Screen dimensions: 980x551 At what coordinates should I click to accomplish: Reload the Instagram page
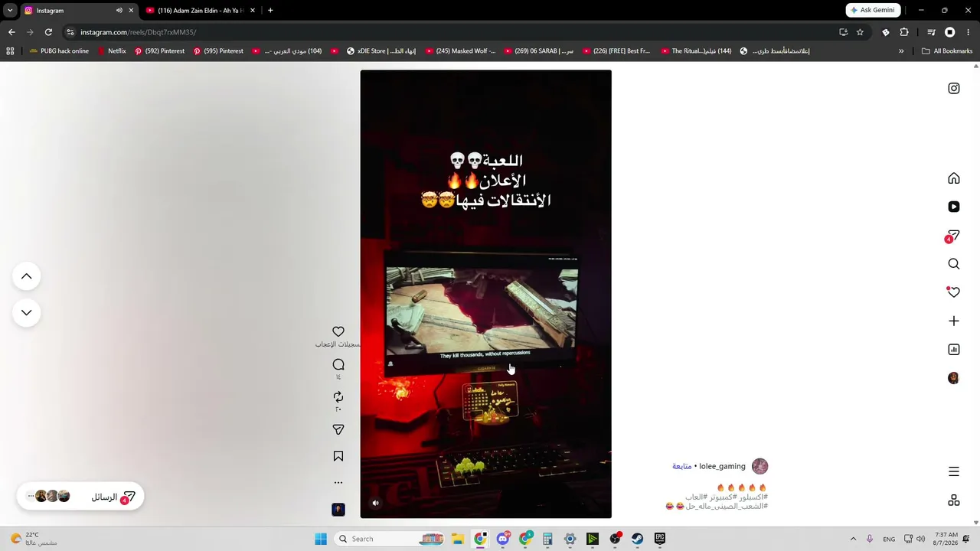coord(48,32)
